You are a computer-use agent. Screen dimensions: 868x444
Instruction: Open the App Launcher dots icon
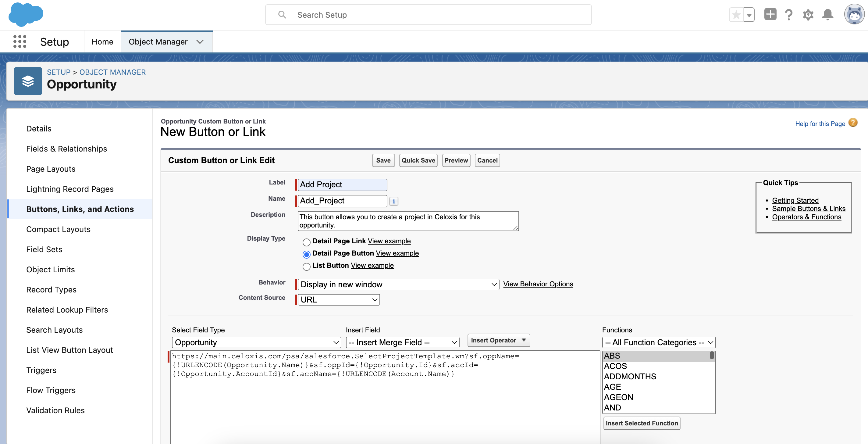pyautogui.click(x=20, y=41)
